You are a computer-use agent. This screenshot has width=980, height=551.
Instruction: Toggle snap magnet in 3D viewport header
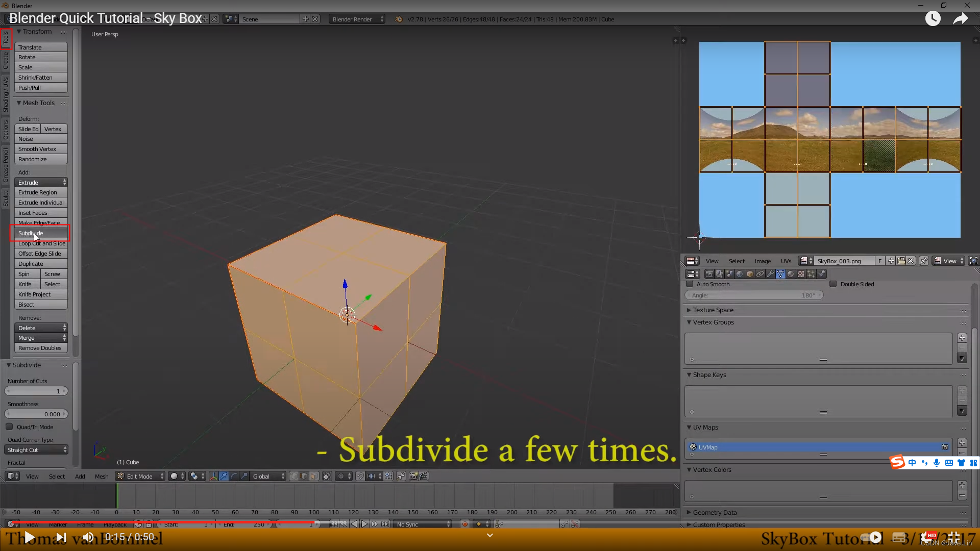pyautogui.click(x=360, y=476)
